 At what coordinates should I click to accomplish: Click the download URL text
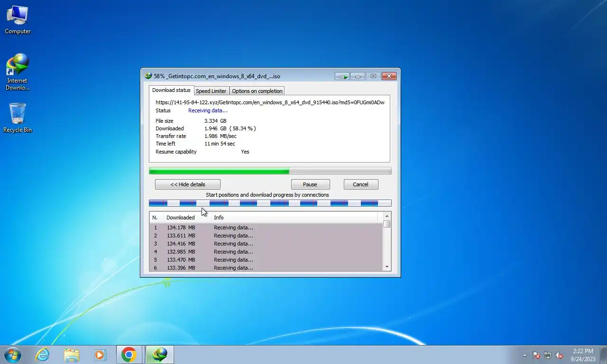tap(270, 102)
